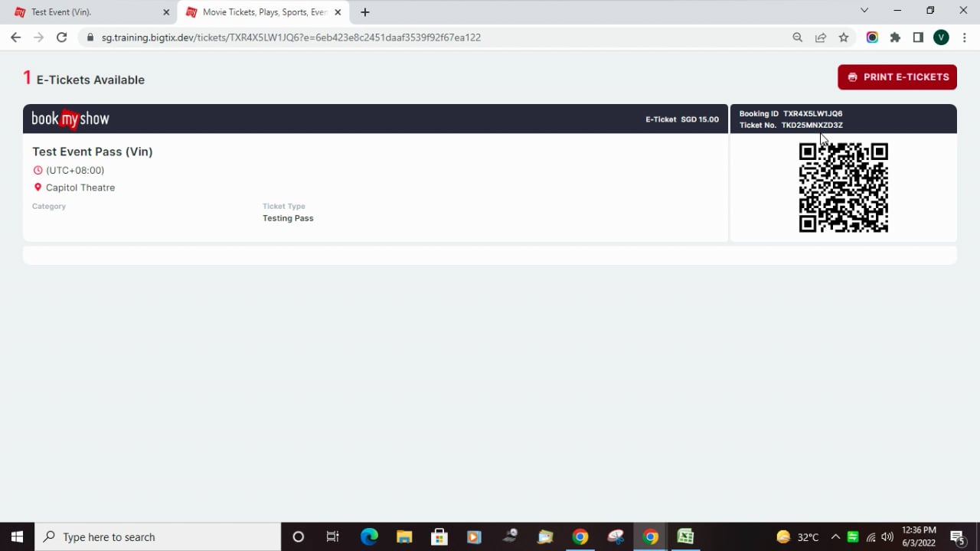
Task: Open the Extensions puzzle menu
Action: click(895, 37)
